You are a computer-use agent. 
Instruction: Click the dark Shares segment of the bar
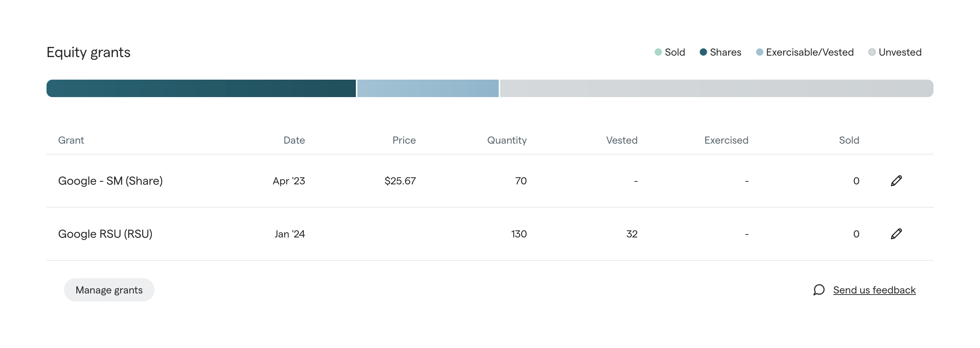click(x=201, y=88)
